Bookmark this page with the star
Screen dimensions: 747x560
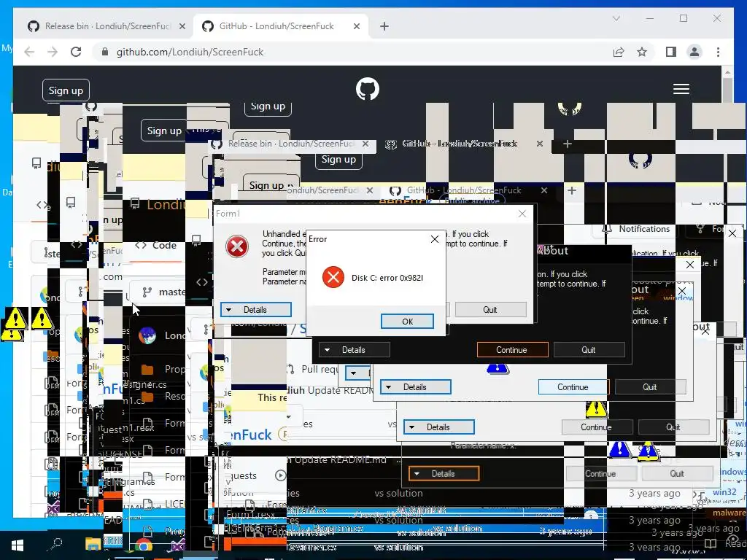642,52
